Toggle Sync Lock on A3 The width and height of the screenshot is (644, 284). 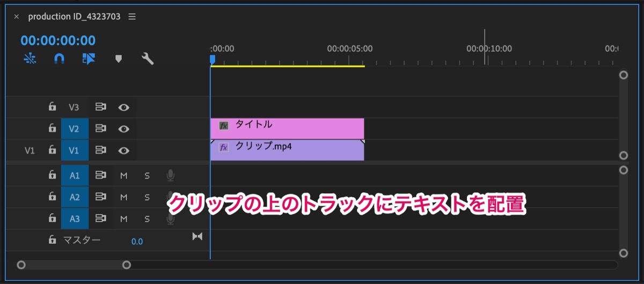pos(100,219)
